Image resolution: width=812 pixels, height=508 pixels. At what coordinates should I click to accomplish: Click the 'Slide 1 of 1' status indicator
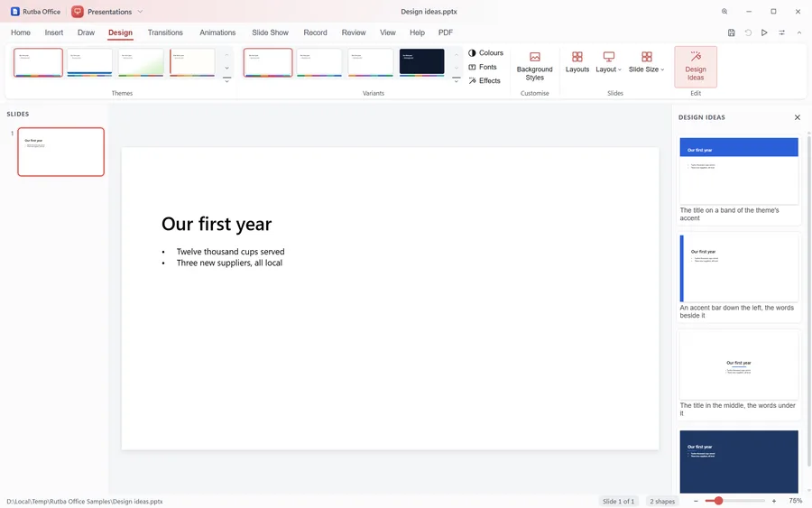(618, 502)
